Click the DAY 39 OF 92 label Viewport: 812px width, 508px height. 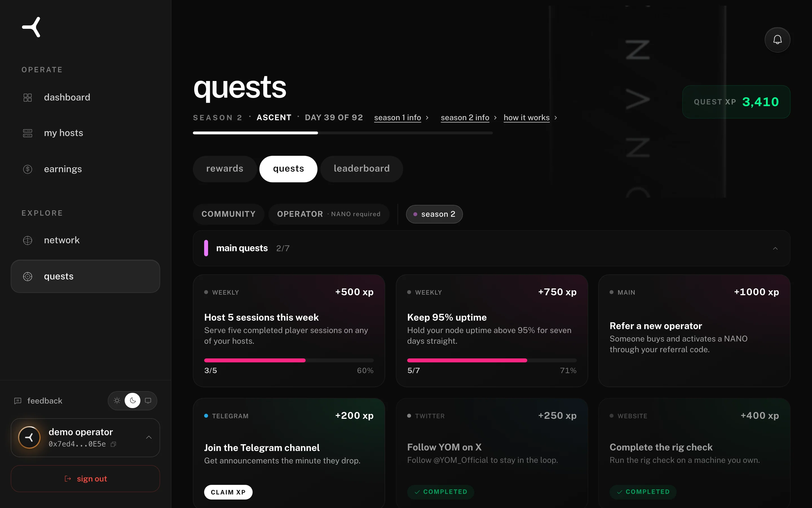click(x=334, y=118)
